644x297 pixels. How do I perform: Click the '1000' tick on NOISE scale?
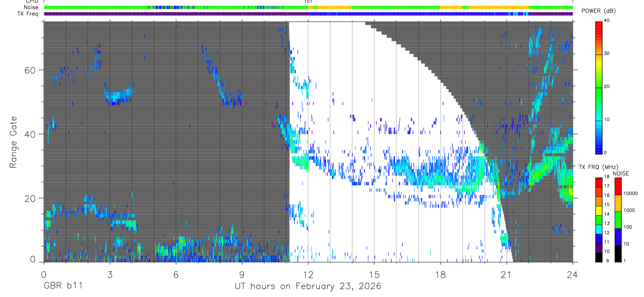(628, 210)
